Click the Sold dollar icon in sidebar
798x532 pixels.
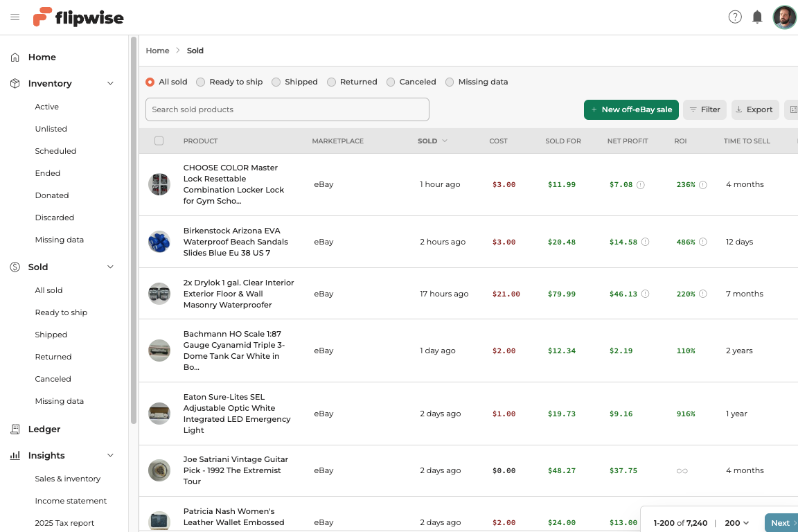coord(15,267)
